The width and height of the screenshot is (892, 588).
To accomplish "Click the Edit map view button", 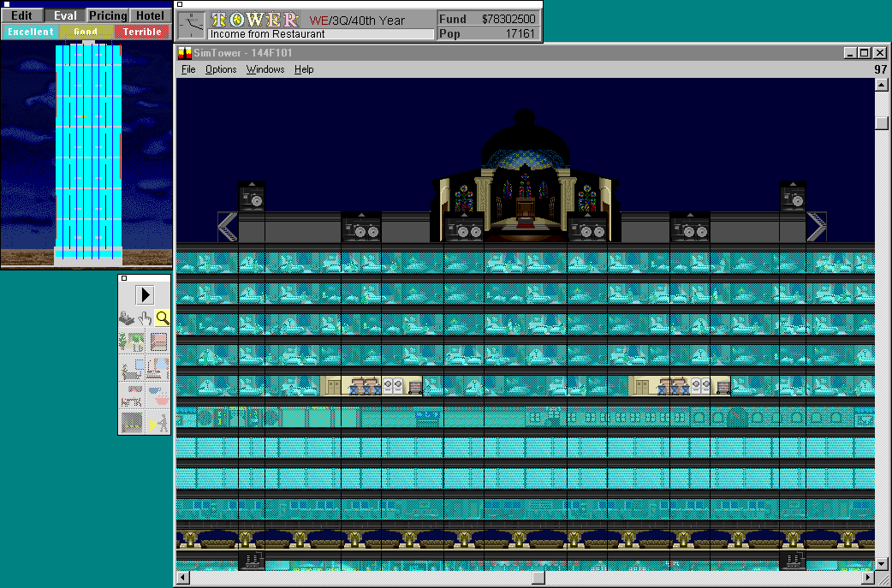I will tap(21, 15).
